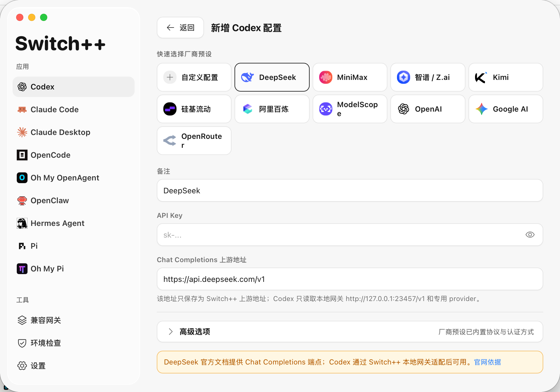The image size is (560, 392).
Task: Click the Chat Completions 上游地址 URL field
Action: pos(350,279)
